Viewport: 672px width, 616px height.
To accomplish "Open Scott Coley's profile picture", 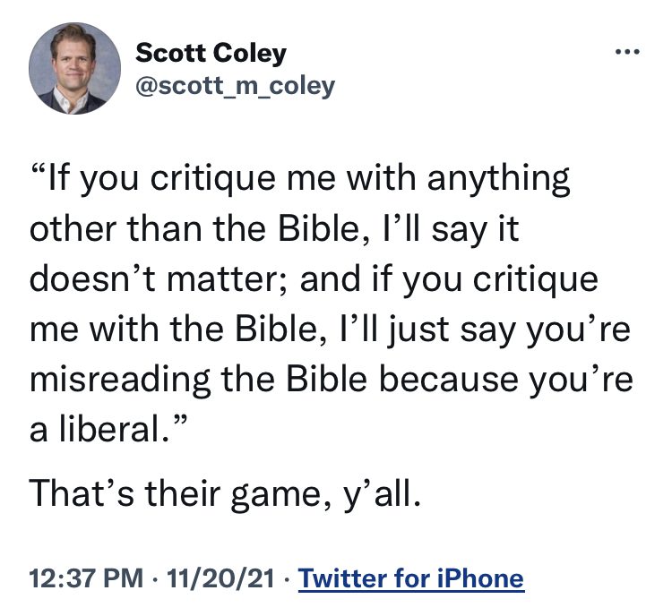I will 74,69.
